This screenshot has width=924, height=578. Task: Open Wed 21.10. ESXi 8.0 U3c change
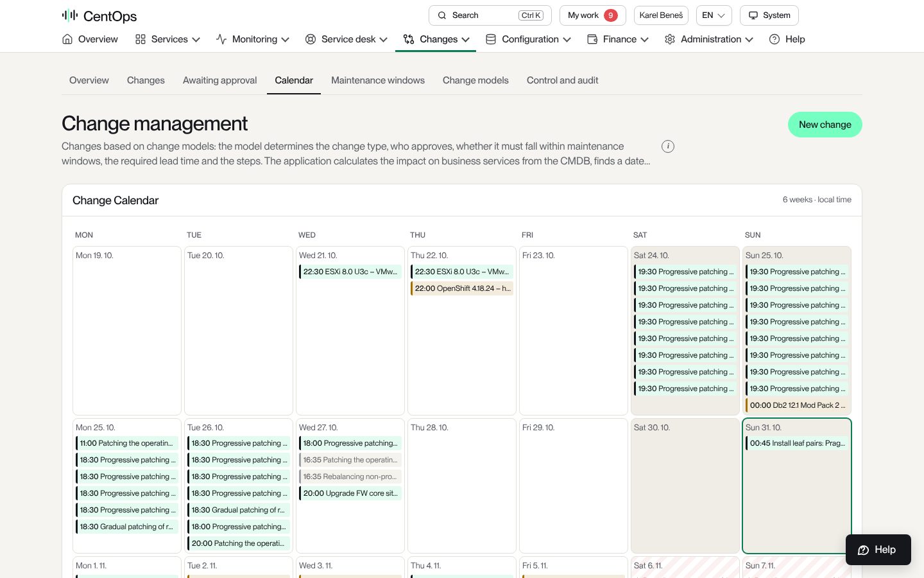click(x=350, y=272)
